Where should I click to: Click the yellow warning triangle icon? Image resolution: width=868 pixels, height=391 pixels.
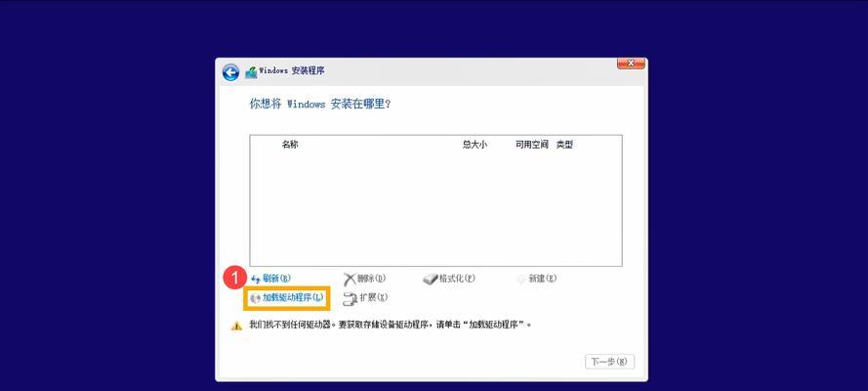coord(236,326)
